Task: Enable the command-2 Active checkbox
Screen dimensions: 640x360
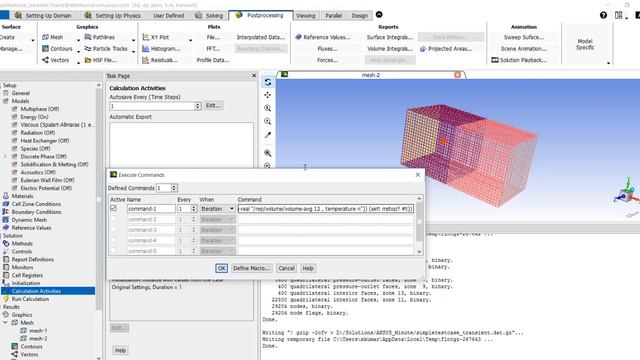Action: pyautogui.click(x=113, y=219)
